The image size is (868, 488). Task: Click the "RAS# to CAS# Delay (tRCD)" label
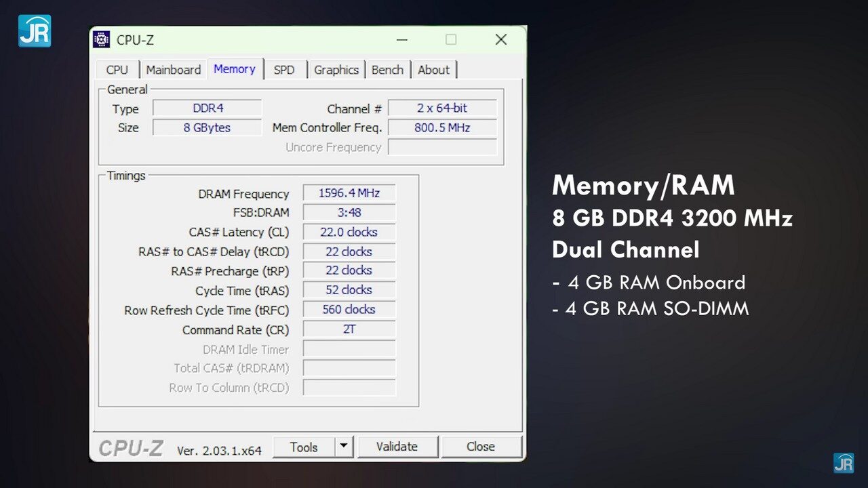[x=214, y=252]
